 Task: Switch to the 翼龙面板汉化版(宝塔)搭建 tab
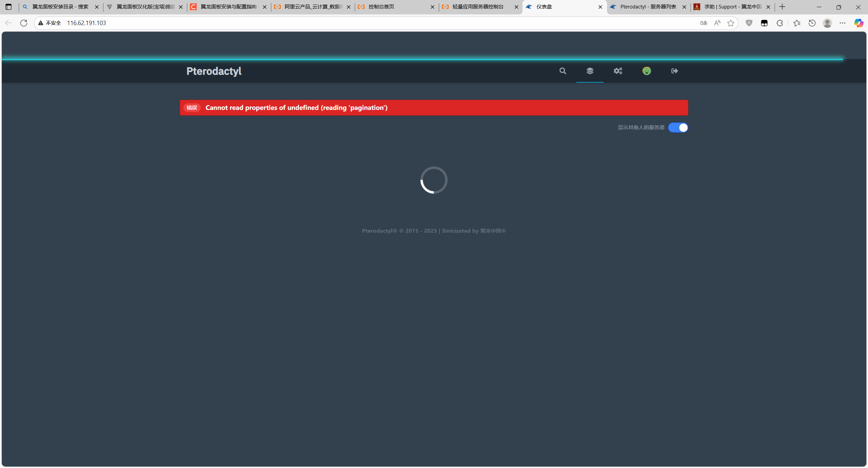145,7
